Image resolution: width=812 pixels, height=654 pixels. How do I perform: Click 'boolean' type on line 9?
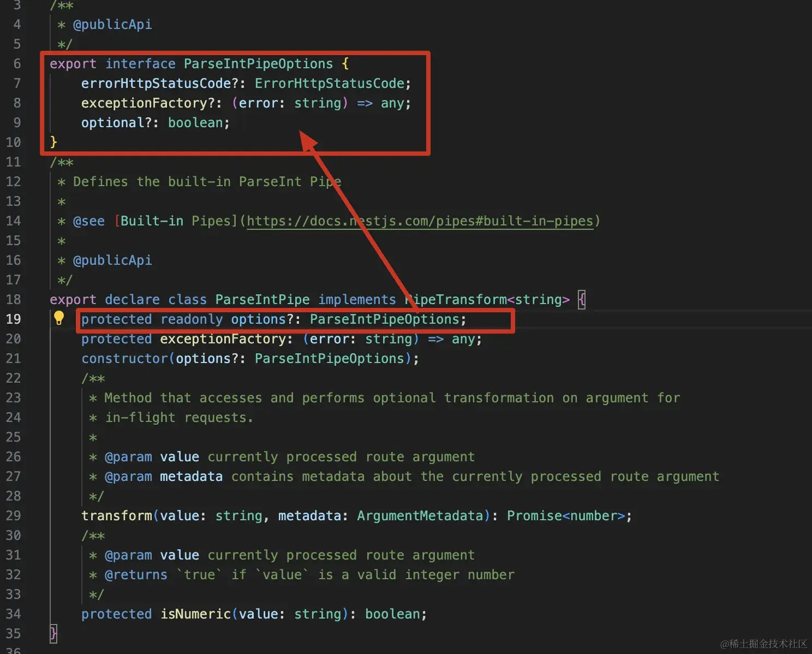coord(195,123)
